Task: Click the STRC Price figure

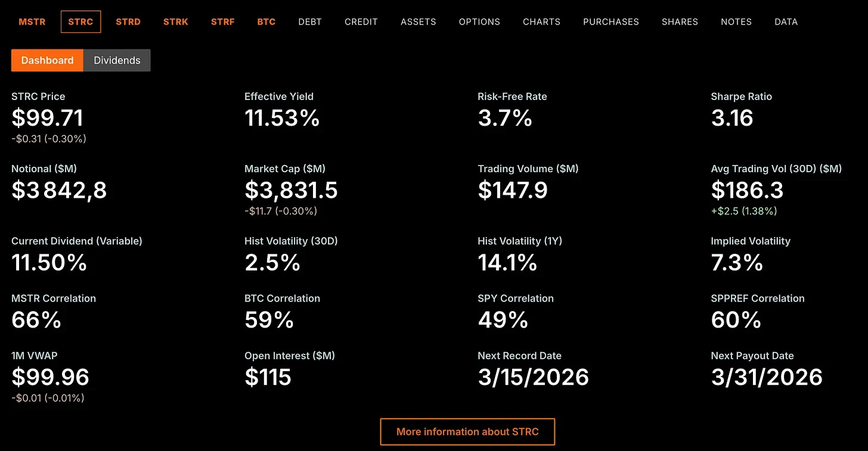Action: (48, 118)
